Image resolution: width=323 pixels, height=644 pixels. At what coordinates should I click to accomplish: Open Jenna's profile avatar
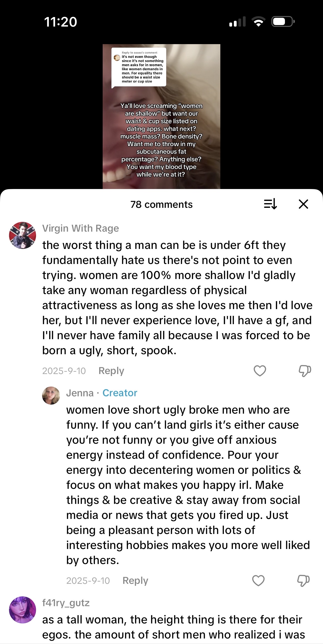(x=51, y=395)
